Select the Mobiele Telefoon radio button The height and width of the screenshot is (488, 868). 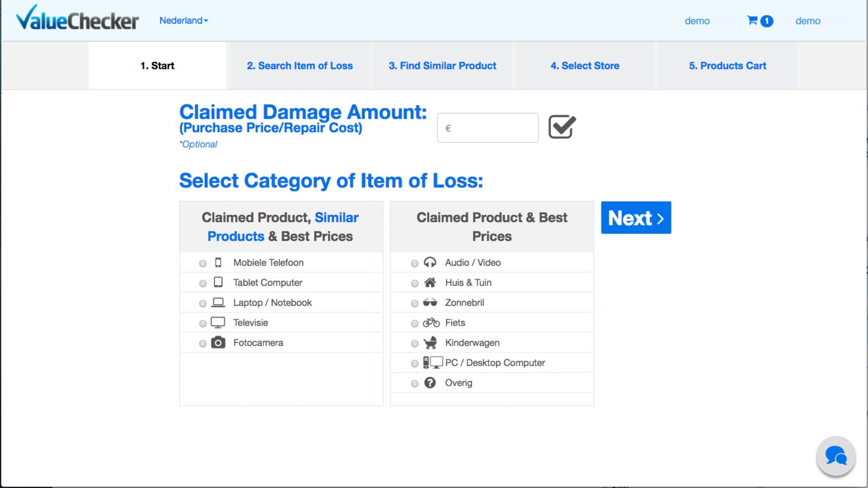point(203,264)
